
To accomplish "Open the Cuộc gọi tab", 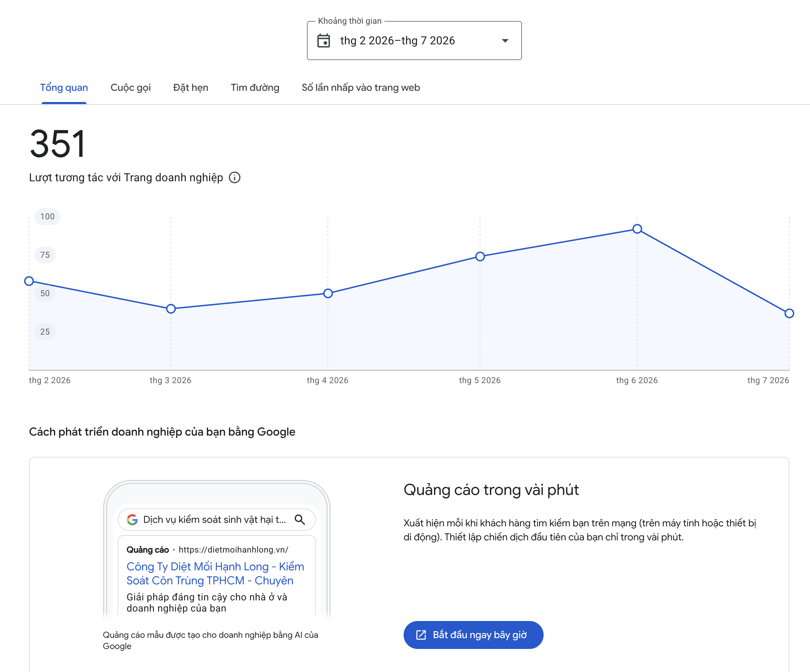I will pyautogui.click(x=130, y=88).
